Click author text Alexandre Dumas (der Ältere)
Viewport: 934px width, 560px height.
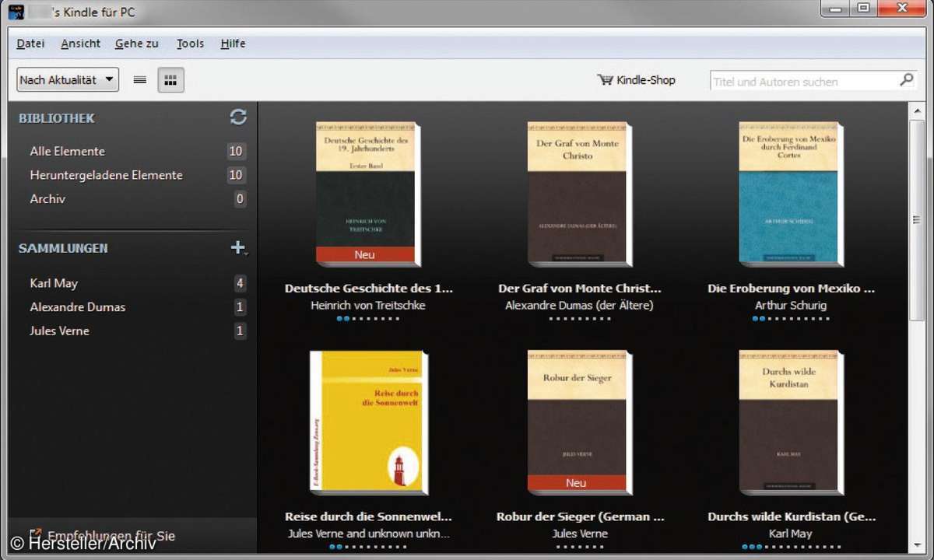click(579, 305)
